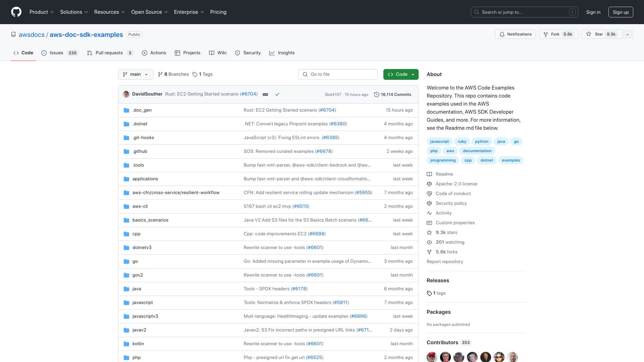Screen dimensions: 644x362
Task: Click the tag icon next to 1 Tags
Action: [x=195, y=74]
